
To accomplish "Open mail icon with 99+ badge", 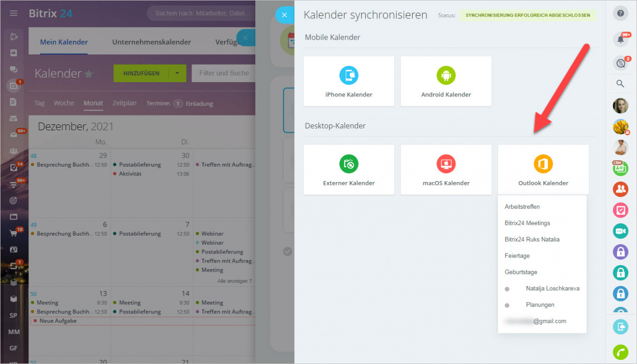I will pyautogui.click(x=14, y=134).
